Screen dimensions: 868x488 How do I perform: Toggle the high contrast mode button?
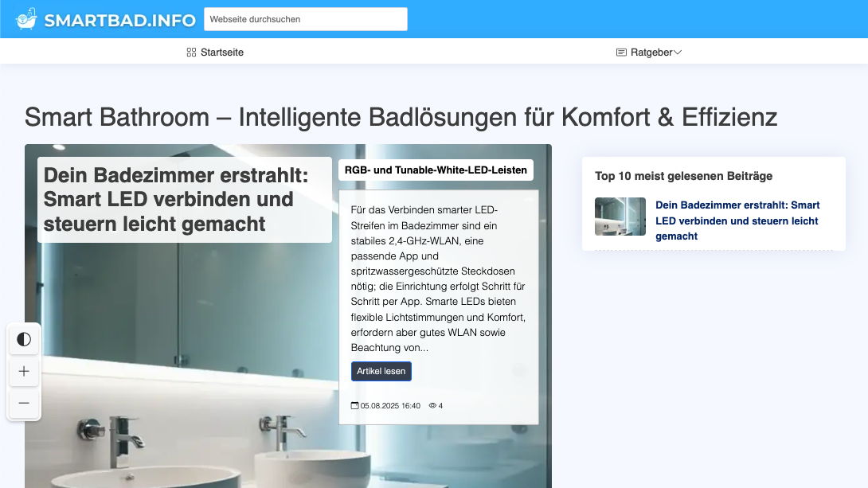24,339
